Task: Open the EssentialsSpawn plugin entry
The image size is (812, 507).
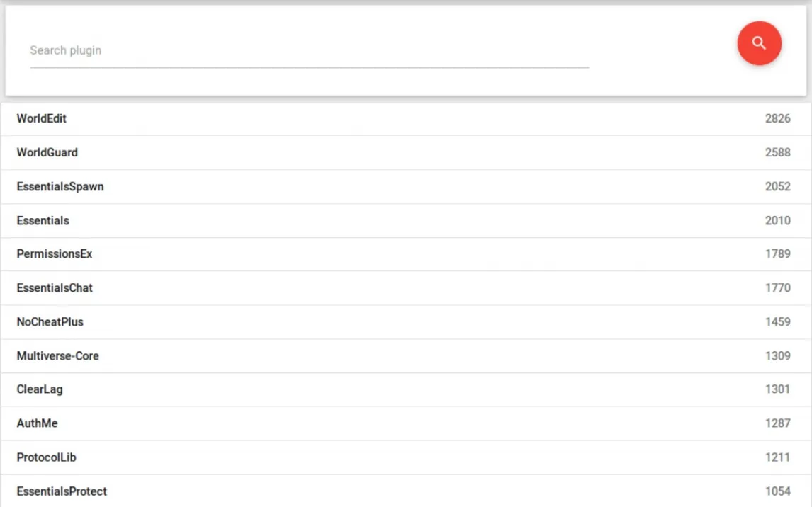Action: coord(60,186)
